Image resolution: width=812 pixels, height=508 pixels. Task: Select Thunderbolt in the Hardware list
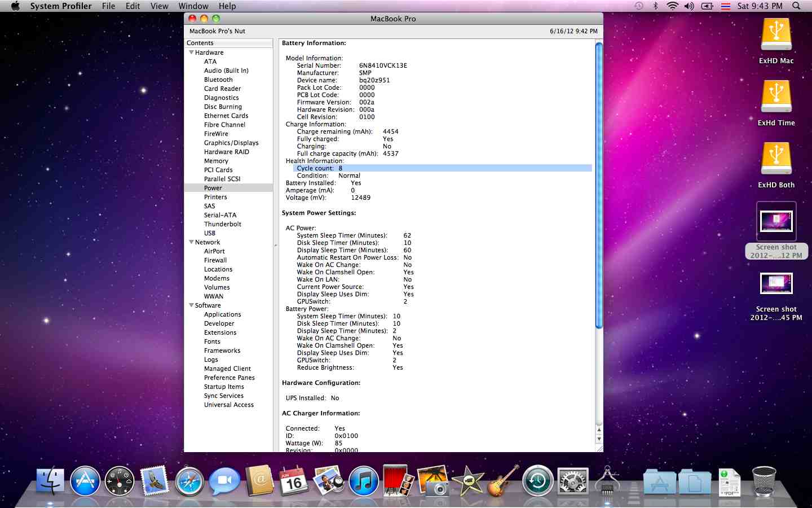[x=223, y=224]
